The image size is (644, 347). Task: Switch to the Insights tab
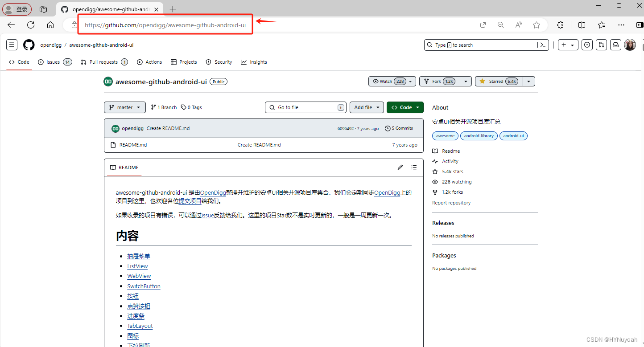click(253, 62)
